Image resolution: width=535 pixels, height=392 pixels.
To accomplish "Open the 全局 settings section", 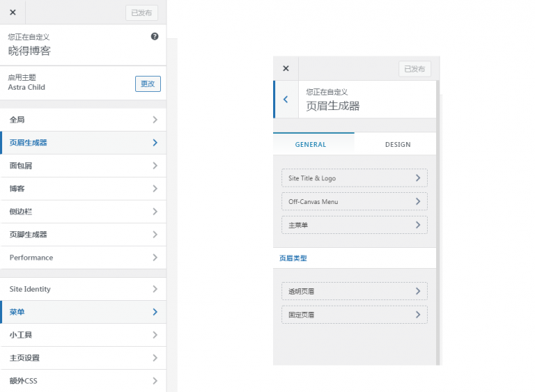I will [x=83, y=120].
